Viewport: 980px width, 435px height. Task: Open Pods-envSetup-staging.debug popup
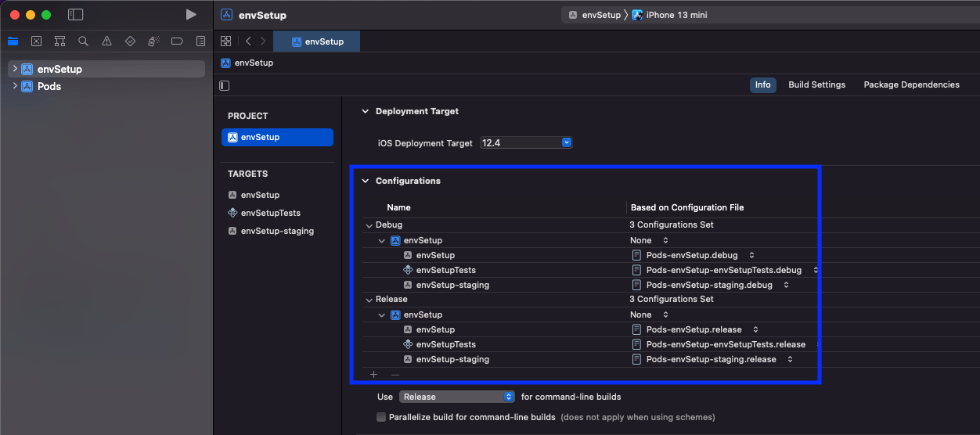711,285
